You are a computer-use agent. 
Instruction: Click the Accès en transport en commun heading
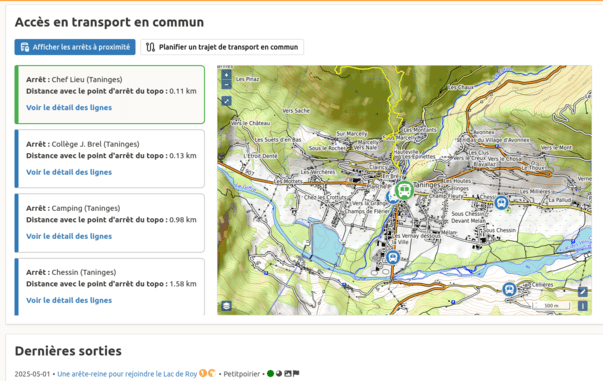pyautogui.click(x=109, y=22)
